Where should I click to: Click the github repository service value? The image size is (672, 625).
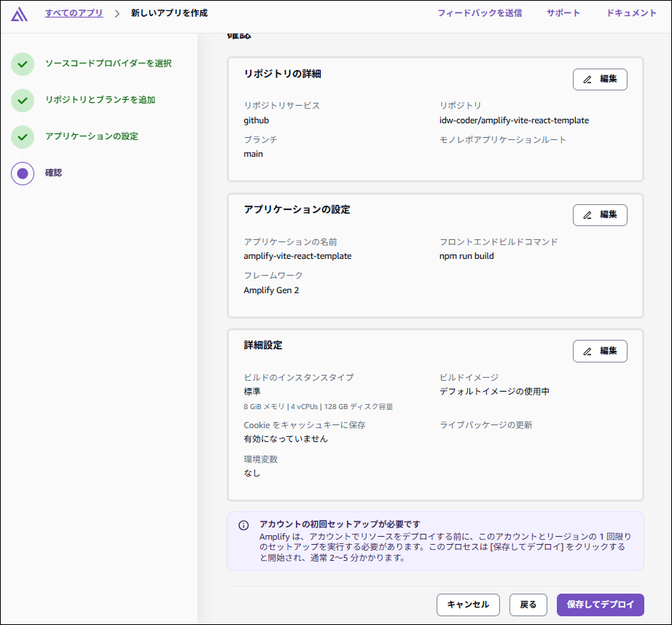257,120
